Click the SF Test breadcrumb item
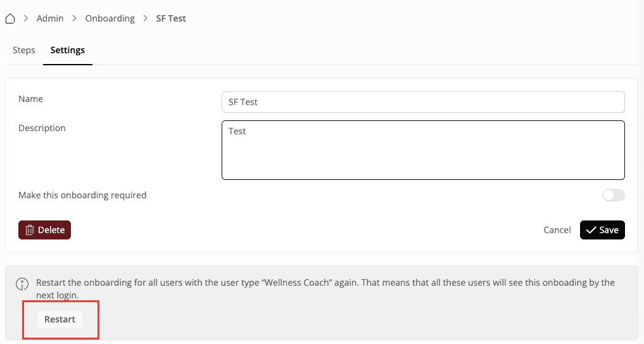 point(171,18)
